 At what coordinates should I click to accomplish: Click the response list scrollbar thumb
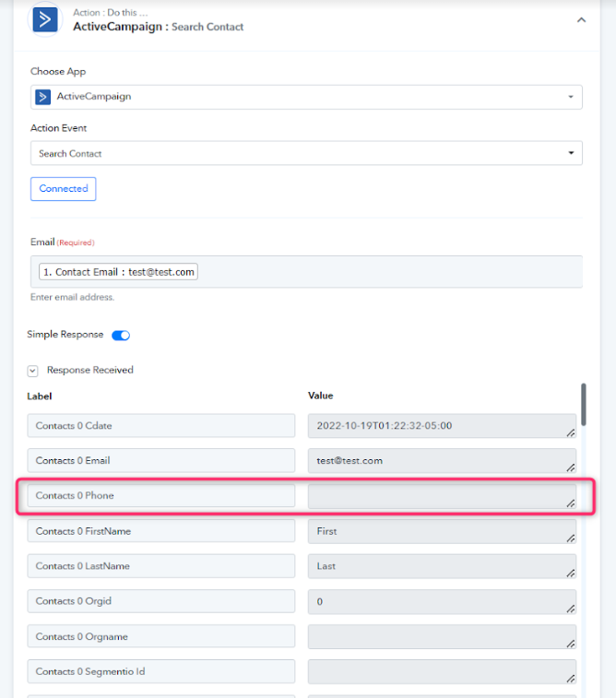pyautogui.click(x=584, y=405)
